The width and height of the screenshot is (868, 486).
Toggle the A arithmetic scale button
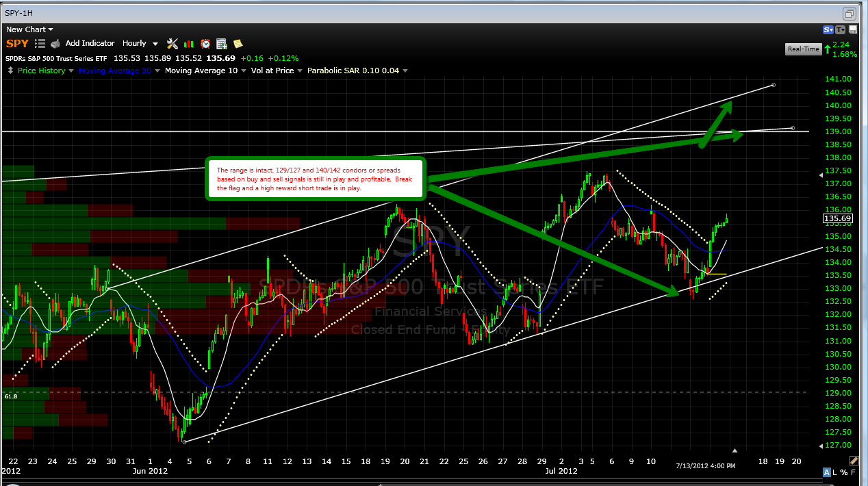pos(827,472)
